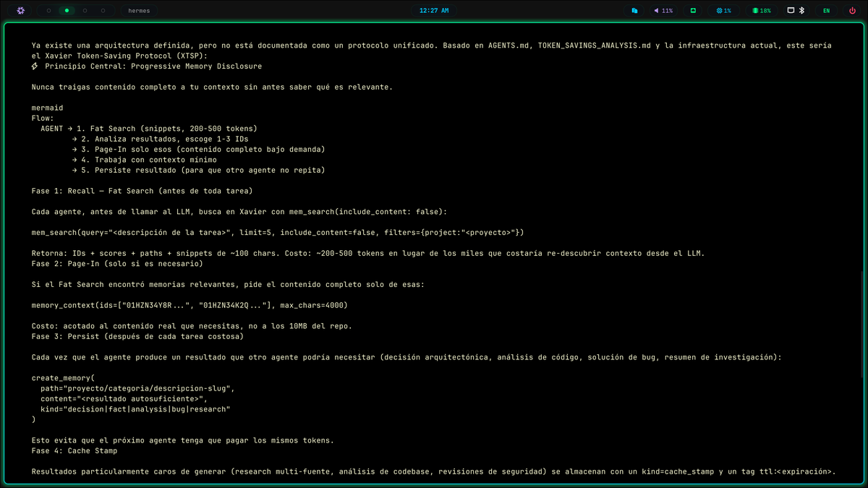Click the line 'Flow:'
The image size is (868, 488).
[43, 119]
